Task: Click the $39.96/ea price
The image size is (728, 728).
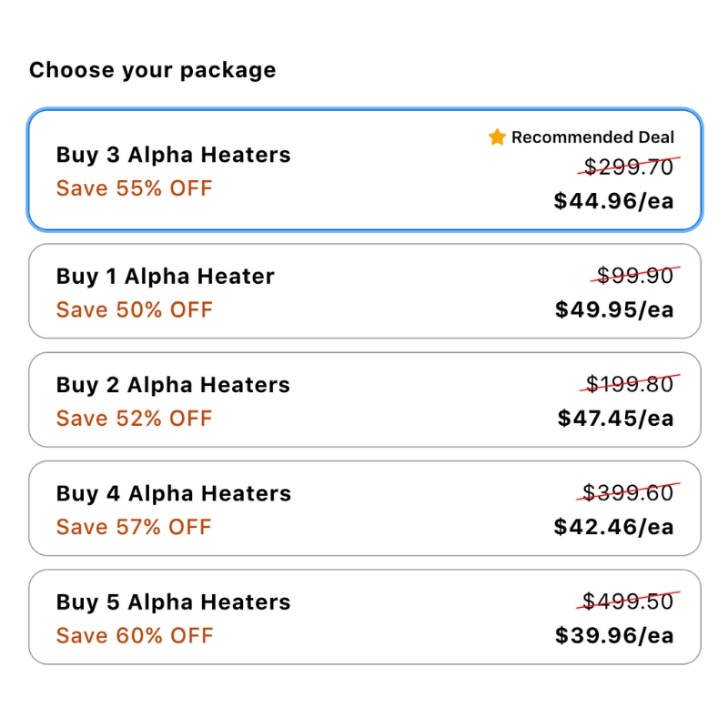Action: 614,635
